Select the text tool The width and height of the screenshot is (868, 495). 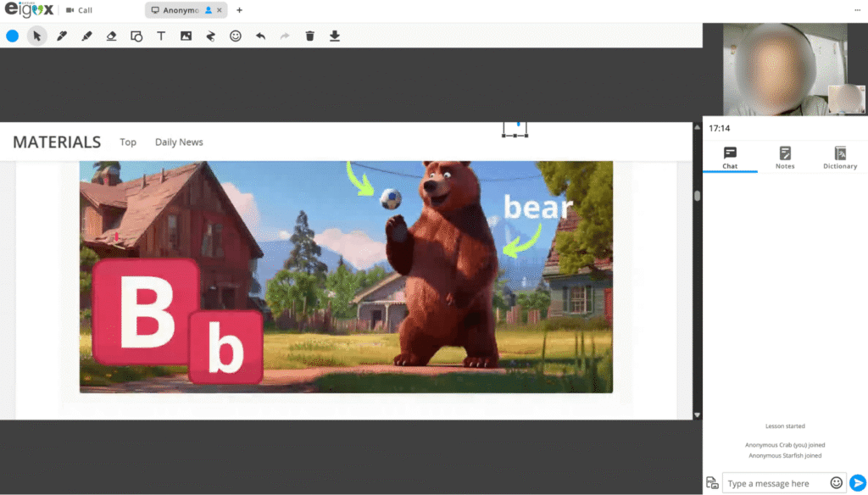(161, 36)
